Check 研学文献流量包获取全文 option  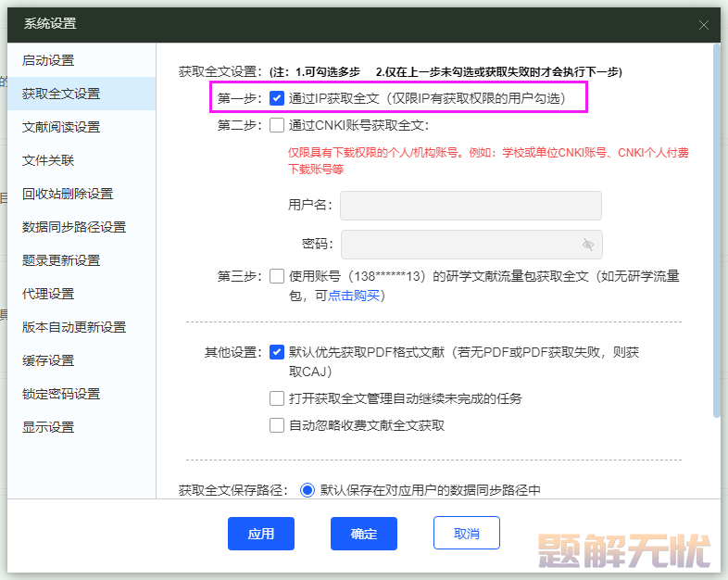tap(277, 276)
